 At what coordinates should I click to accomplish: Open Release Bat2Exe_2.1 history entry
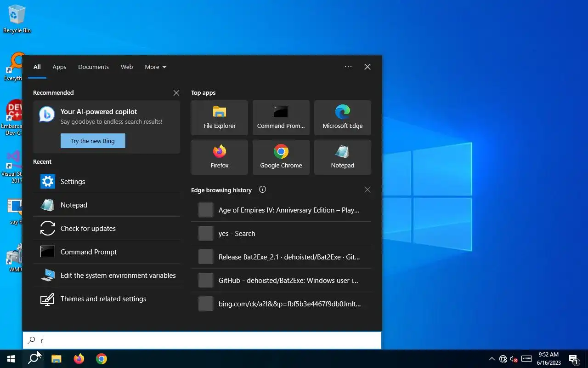[x=281, y=257]
